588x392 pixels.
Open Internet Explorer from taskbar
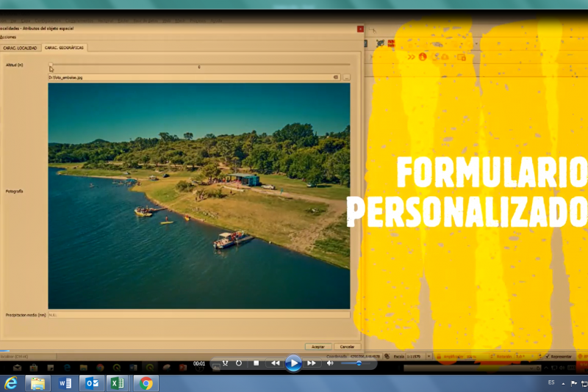tap(11, 383)
